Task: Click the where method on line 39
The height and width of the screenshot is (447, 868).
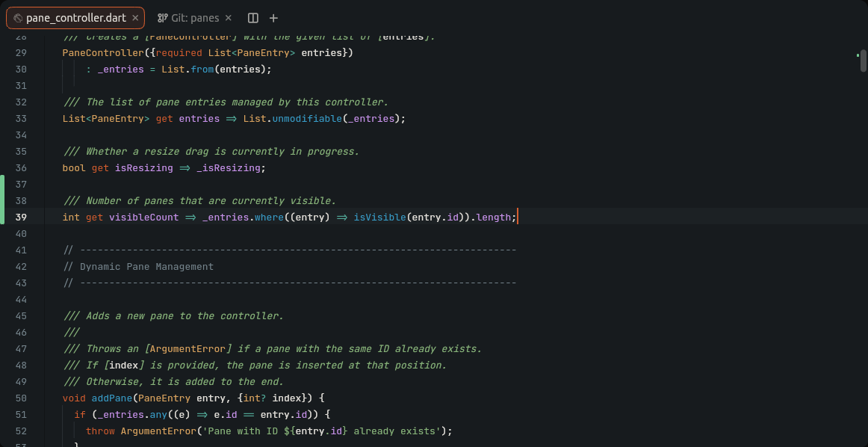Action: [269, 217]
